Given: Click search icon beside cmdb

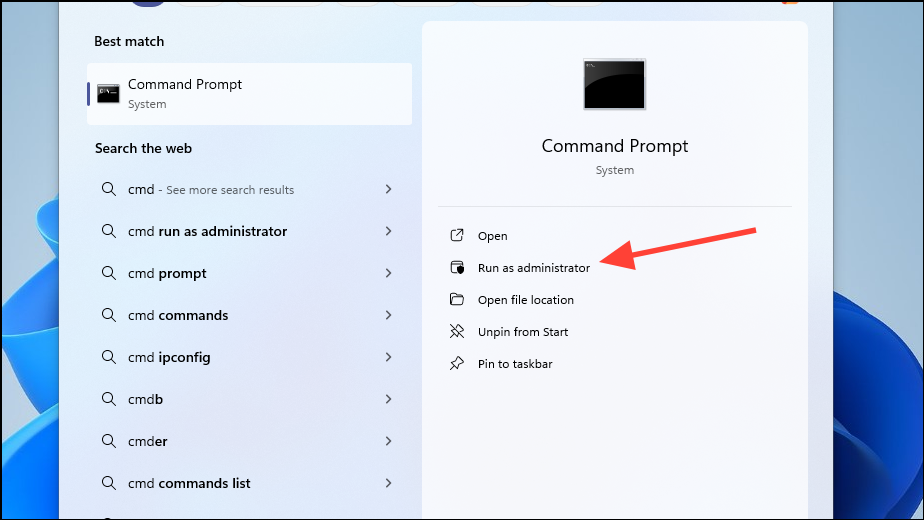Looking at the screenshot, I should (108, 399).
